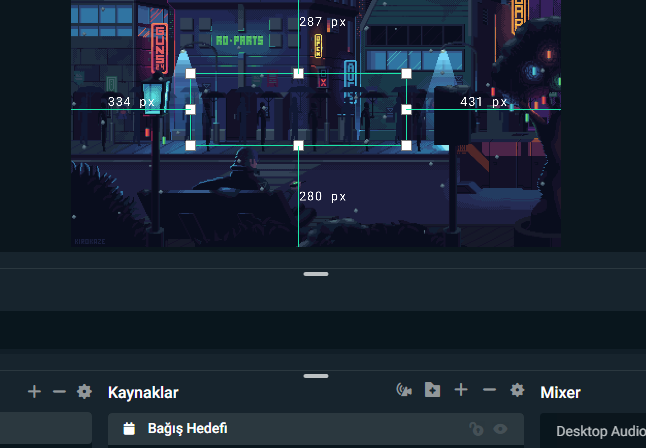This screenshot has width=646, height=448.
Task: Click the bottom-center selection handle in preview
Action: (x=298, y=145)
